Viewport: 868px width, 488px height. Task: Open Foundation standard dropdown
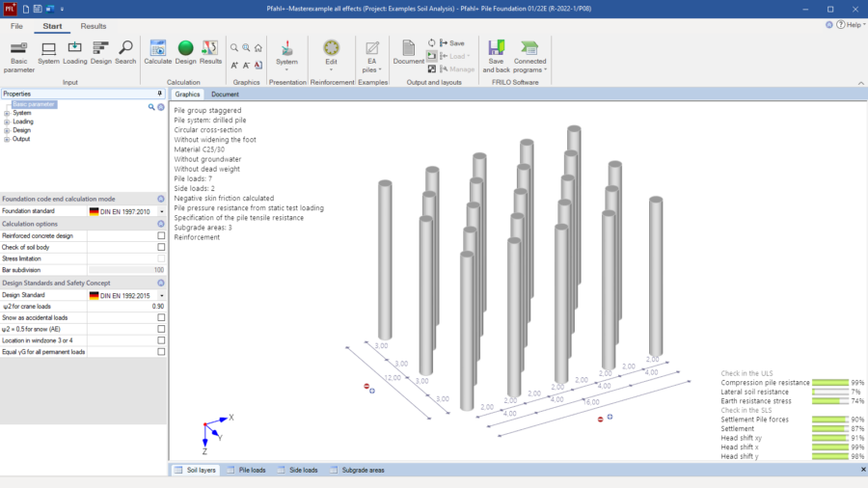coord(161,211)
